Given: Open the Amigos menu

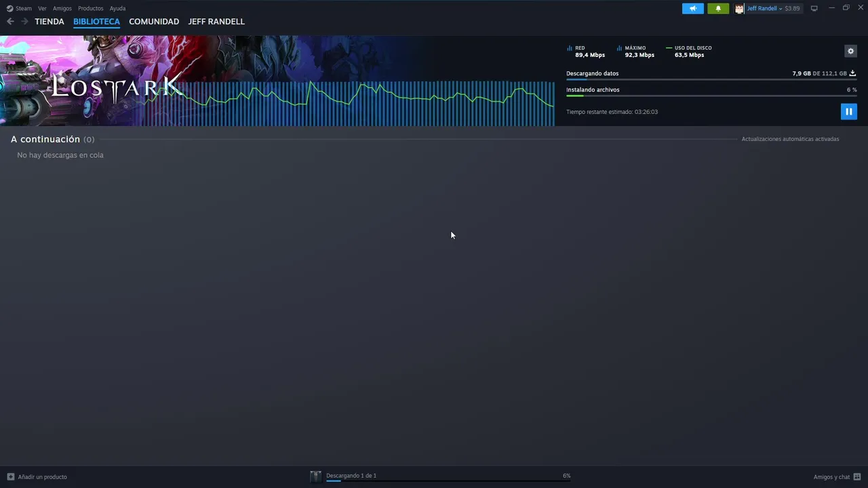Looking at the screenshot, I should [62, 8].
